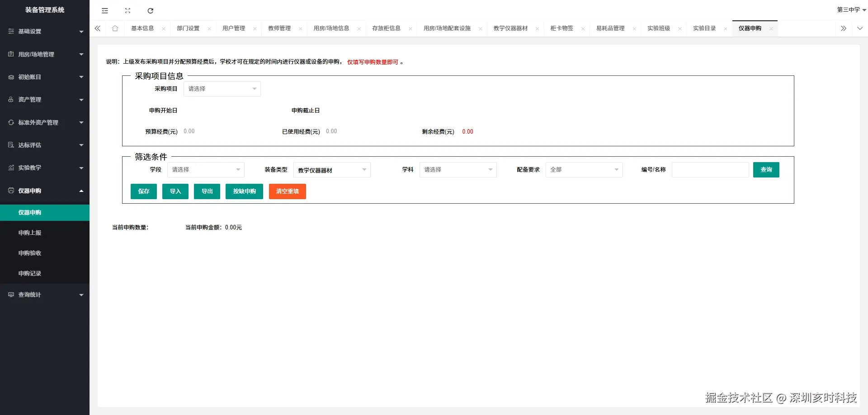Viewport: 868px width, 415px height.
Task: Collapse the sidebar with the menu-fold icon
Action: pyautogui.click(x=105, y=10)
